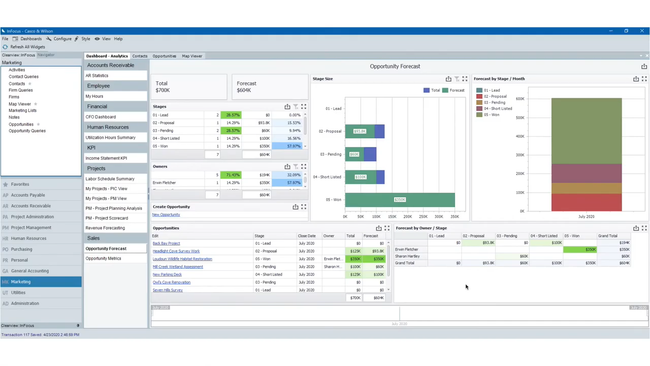Export the Stages widget
This screenshot has height=366, width=650.
pyautogui.click(x=287, y=107)
